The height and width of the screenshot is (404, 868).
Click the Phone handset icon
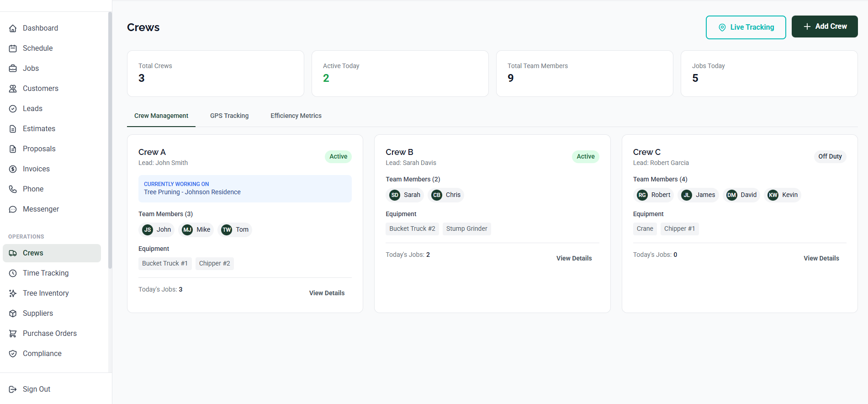(x=13, y=189)
